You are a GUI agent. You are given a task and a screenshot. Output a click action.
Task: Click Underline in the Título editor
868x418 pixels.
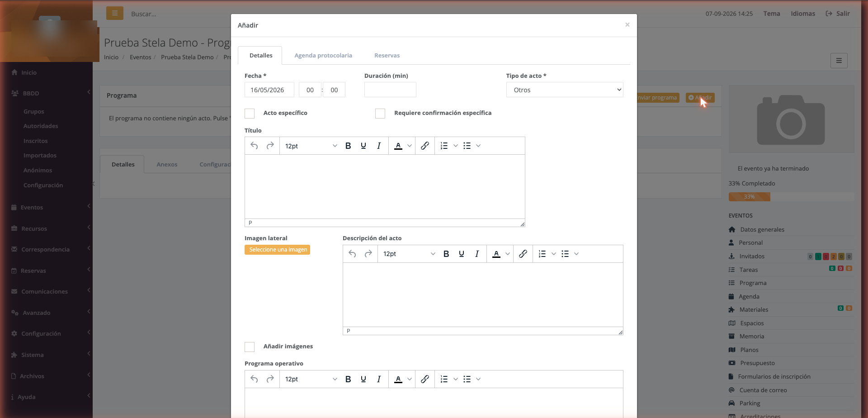coord(363,146)
